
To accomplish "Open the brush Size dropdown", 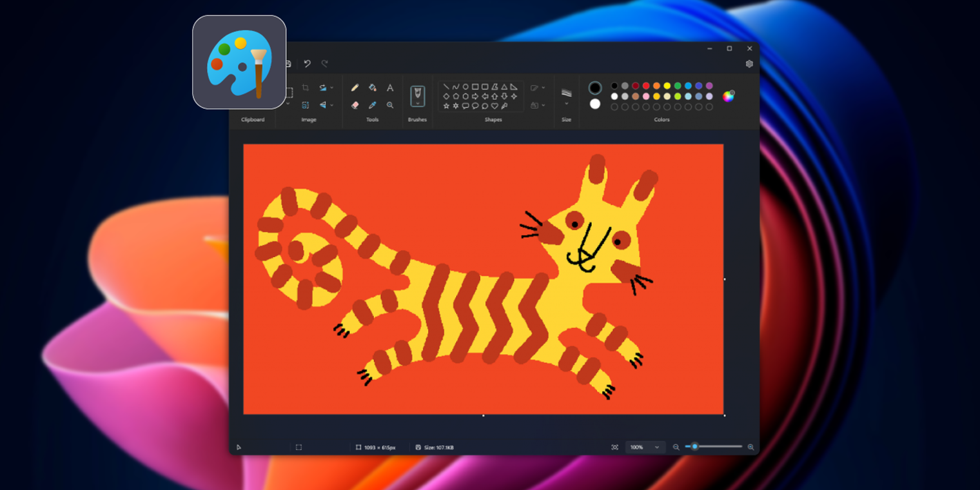I will (566, 97).
